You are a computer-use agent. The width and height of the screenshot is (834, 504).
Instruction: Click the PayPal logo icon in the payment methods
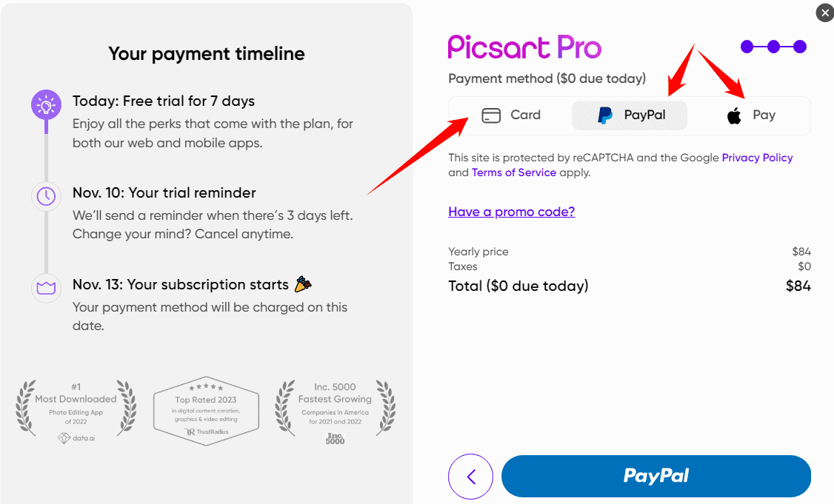click(605, 115)
